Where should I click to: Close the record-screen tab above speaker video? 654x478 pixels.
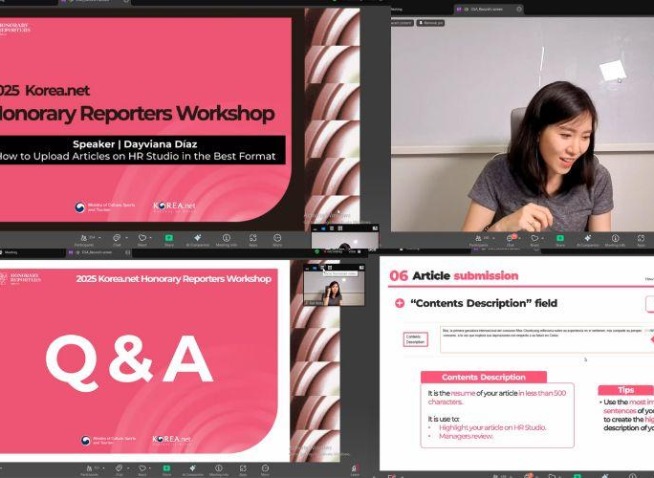(519, 9)
